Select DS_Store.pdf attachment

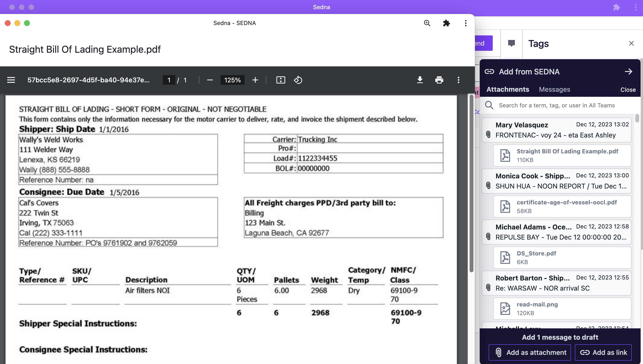562,258
